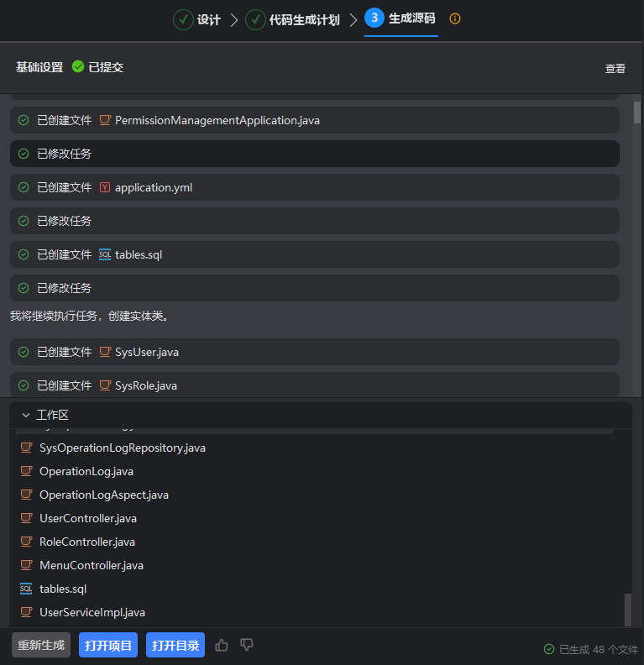This screenshot has height=665, width=644.
Task: Click the 重新生成 button
Action: pyautogui.click(x=41, y=645)
